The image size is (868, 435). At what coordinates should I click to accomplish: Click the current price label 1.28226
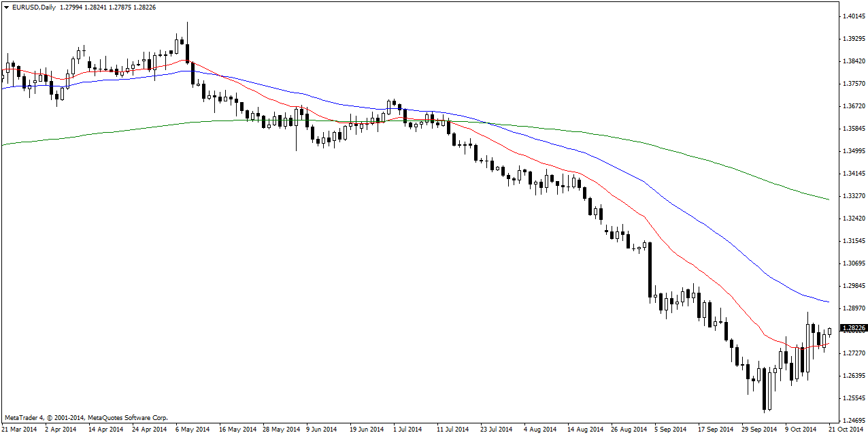point(853,328)
